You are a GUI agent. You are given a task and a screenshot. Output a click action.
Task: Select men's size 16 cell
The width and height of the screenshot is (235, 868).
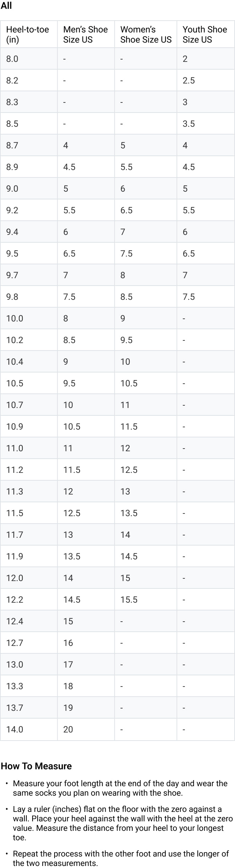click(68, 643)
